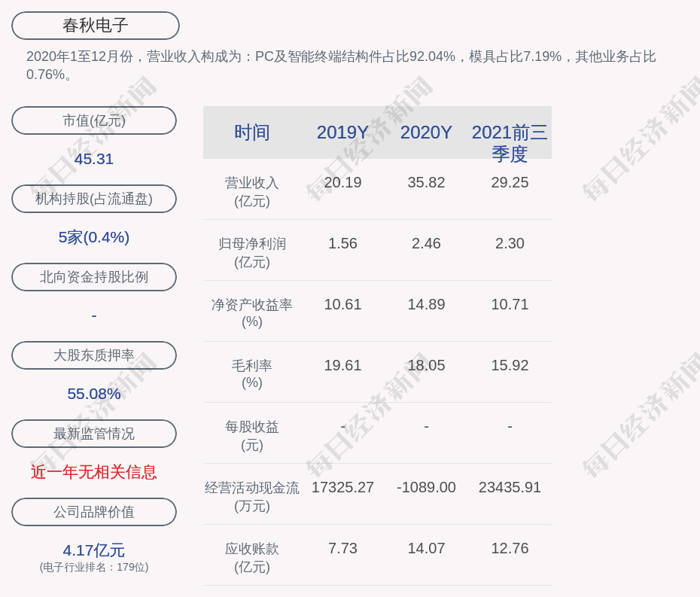700x597 pixels.
Task: Click ROE value 10.71
Action: (510, 305)
